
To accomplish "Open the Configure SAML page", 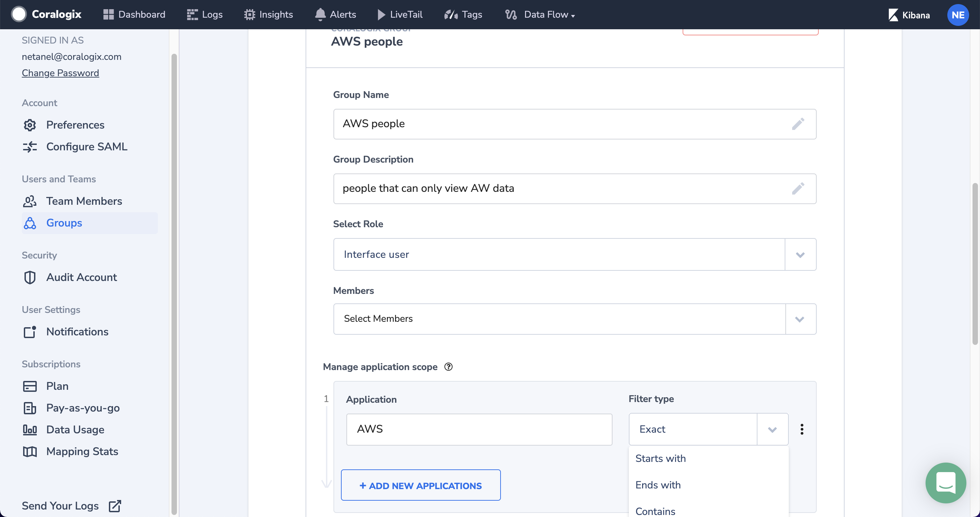I will [x=87, y=147].
